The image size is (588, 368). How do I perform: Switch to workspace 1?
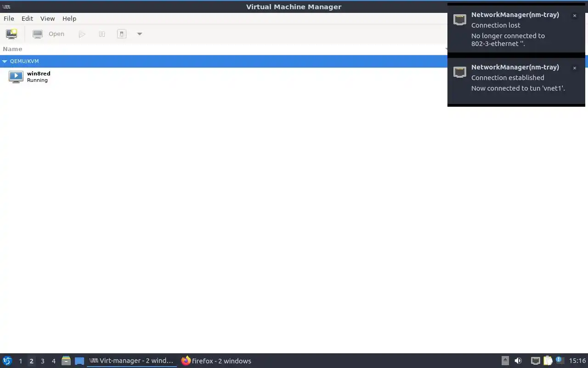click(20, 361)
